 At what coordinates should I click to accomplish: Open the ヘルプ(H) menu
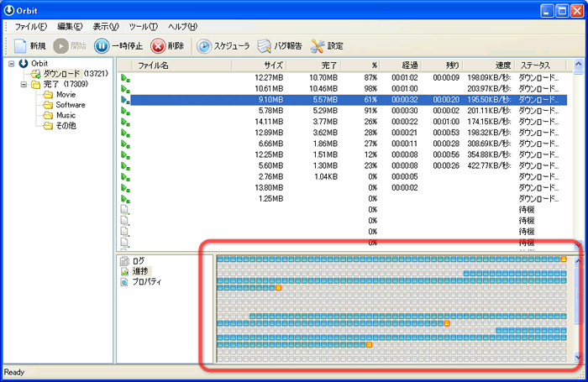[182, 27]
